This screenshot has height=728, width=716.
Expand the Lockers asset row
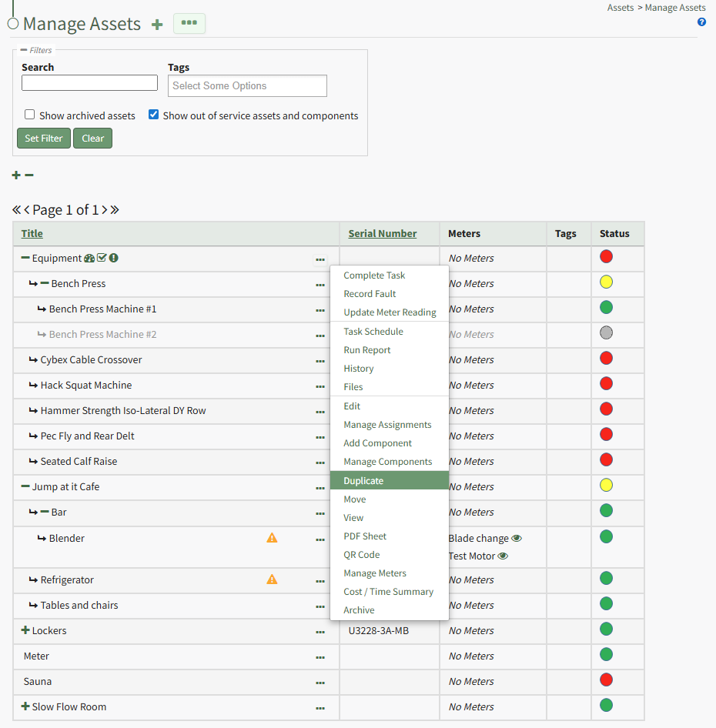tap(25, 631)
